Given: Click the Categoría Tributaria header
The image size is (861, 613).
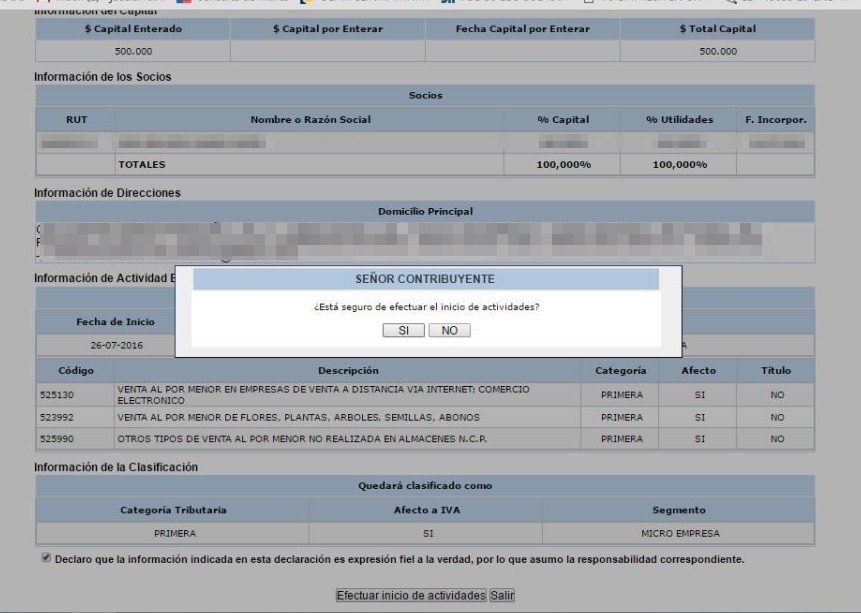Looking at the screenshot, I should click(173, 510).
